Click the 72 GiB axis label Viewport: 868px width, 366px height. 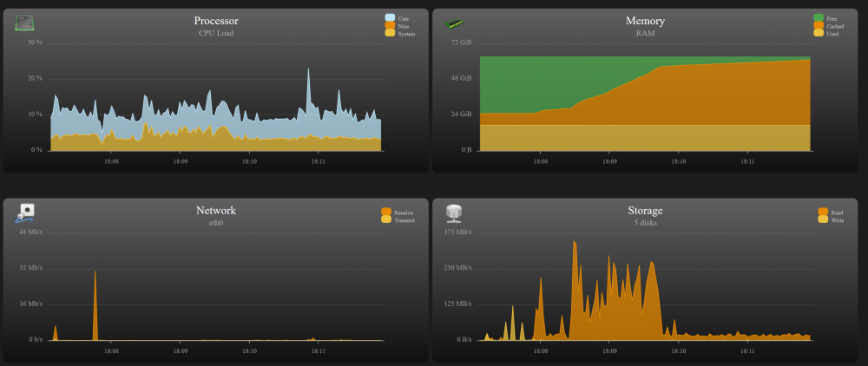pyautogui.click(x=462, y=43)
